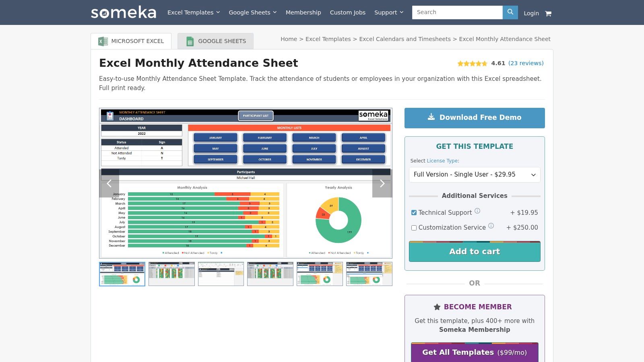This screenshot has width=644, height=362.
Task: Click the search magnifier icon
Action: tap(510, 12)
